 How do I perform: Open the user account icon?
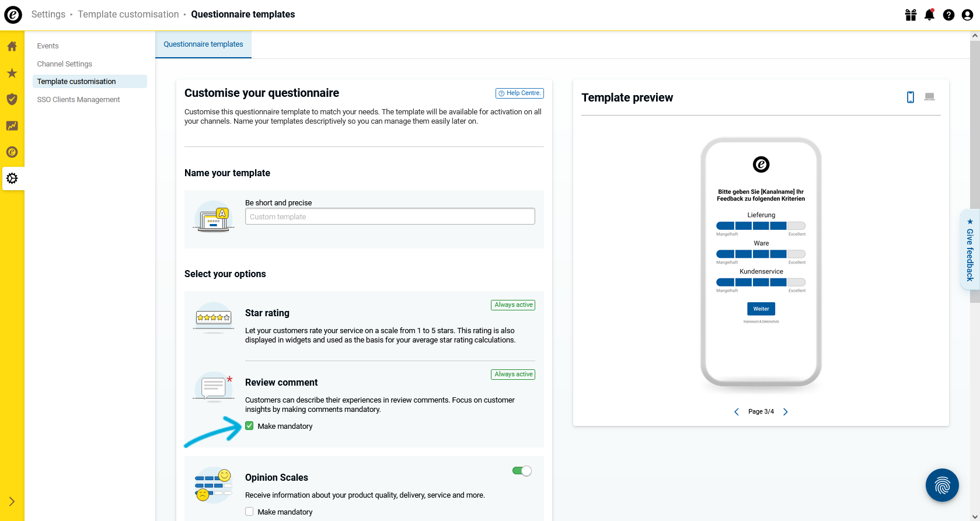point(967,15)
